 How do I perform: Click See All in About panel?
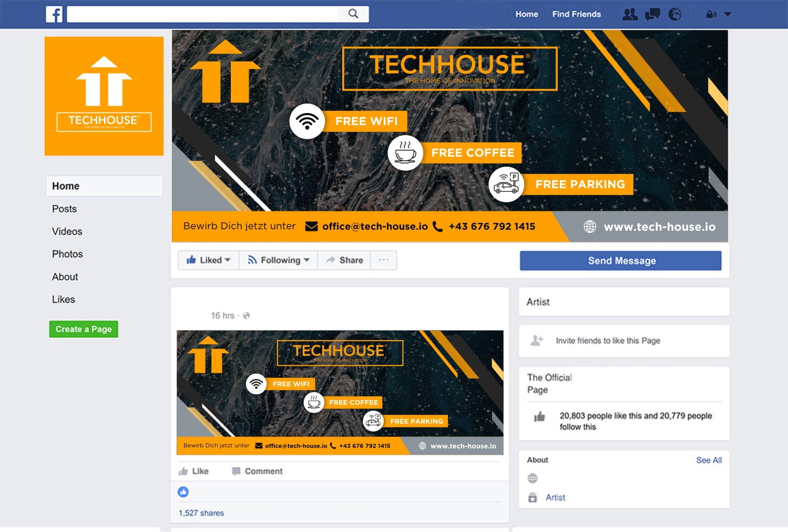pos(709,460)
